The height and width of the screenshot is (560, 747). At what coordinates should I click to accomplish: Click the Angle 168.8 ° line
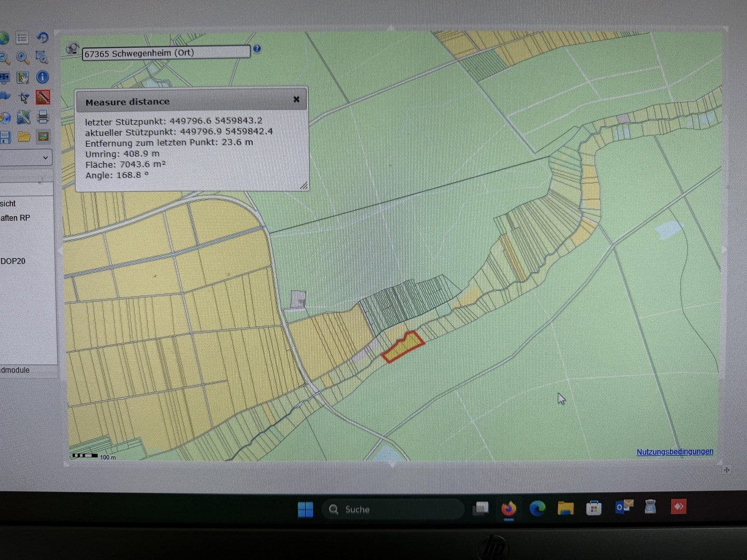117,175
